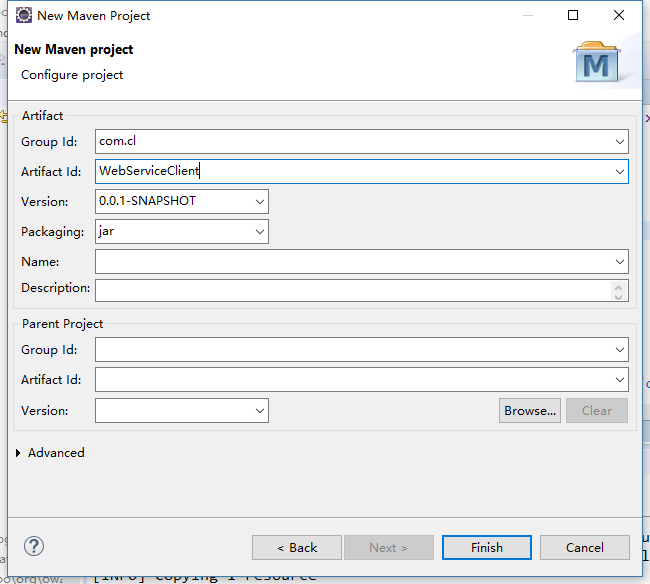Open the Parent Project Version dropdown
This screenshot has height=584, width=650.
tap(260, 411)
